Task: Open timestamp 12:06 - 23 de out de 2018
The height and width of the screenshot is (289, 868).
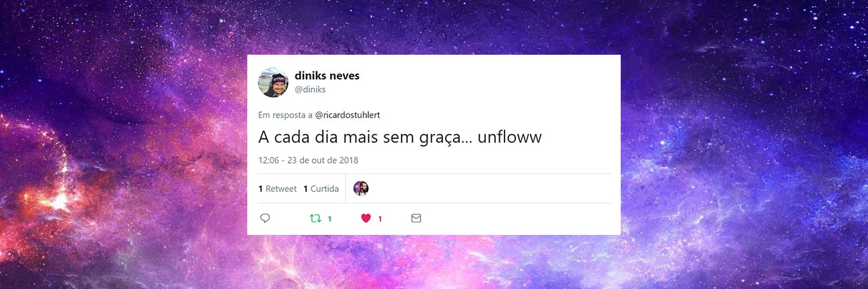Action: point(308,160)
